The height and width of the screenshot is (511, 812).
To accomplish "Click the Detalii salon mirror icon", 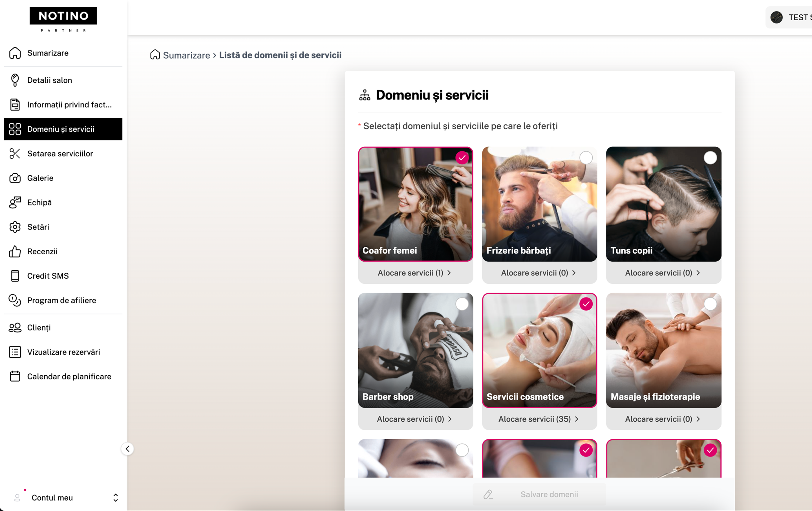I will [15, 80].
